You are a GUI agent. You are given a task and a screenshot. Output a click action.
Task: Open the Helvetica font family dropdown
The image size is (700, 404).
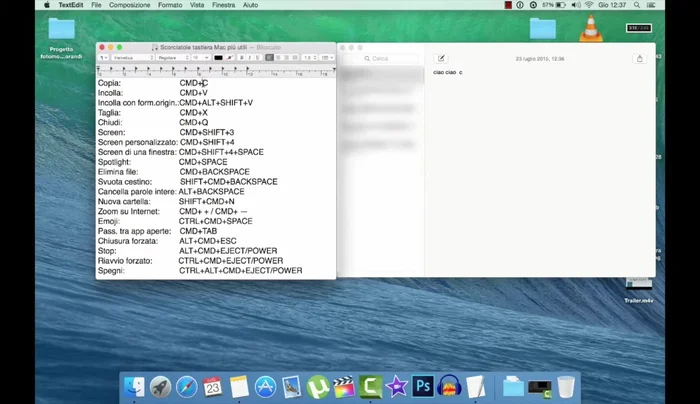pyautogui.click(x=132, y=58)
